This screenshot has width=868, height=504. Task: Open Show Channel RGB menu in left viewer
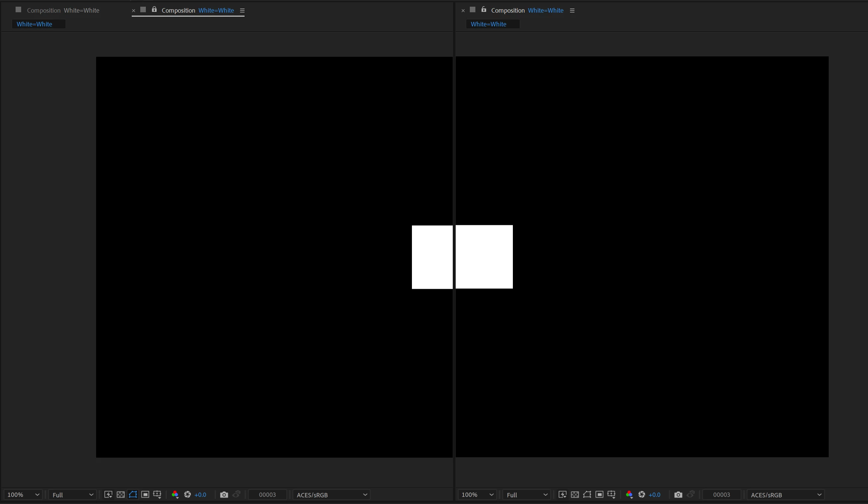(175, 495)
